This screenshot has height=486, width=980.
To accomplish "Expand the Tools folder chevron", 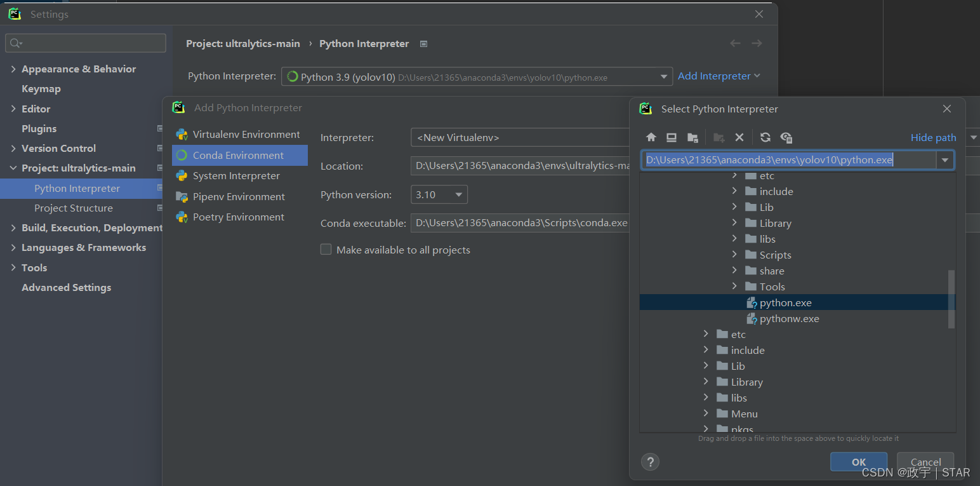I will click(x=734, y=287).
